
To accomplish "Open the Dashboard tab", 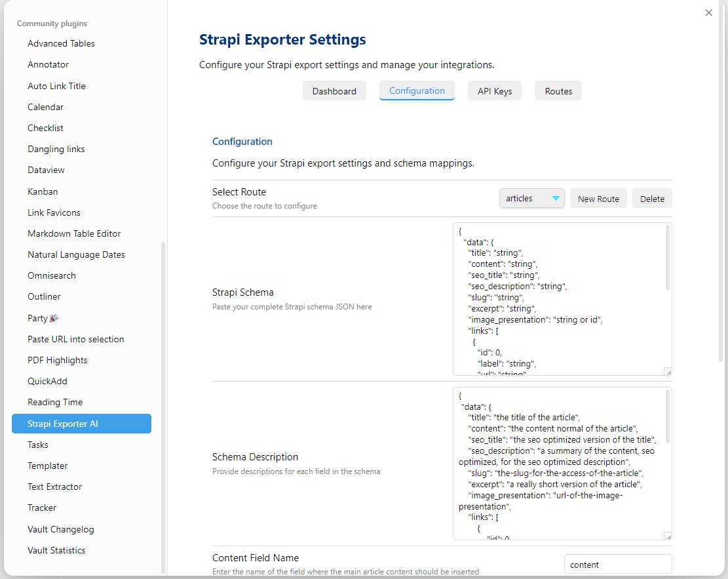I will 334,91.
